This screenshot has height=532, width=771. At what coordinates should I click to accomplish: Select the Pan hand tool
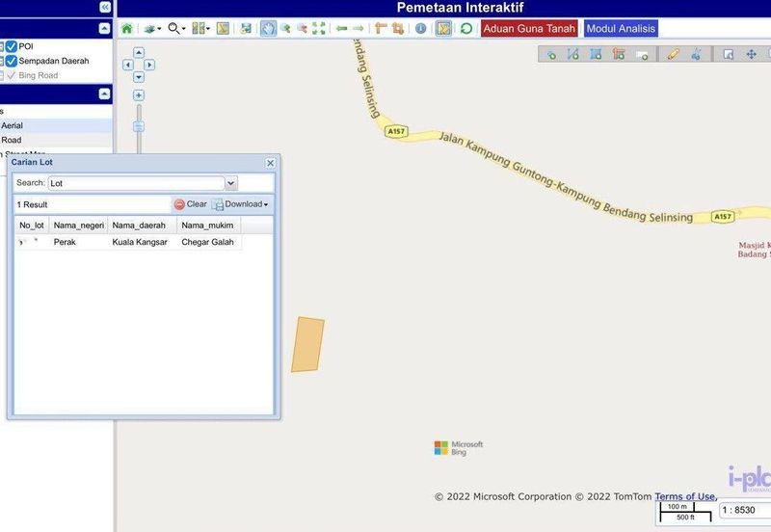pyautogui.click(x=269, y=29)
